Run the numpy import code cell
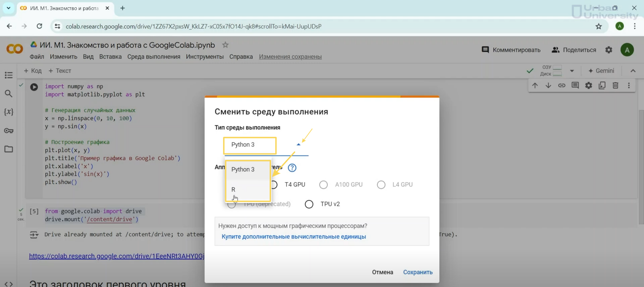Image resolution: width=644 pixels, height=287 pixels. (x=34, y=87)
